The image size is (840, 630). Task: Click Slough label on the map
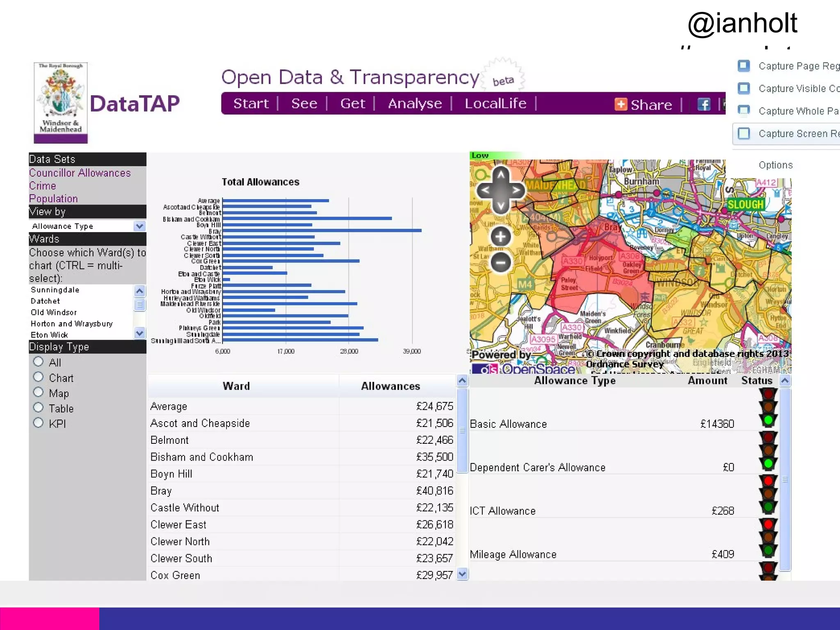(x=746, y=204)
